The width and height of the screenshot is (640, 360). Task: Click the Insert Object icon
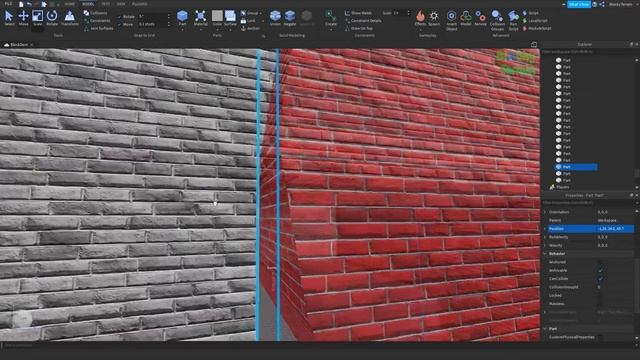pyautogui.click(x=451, y=16)
